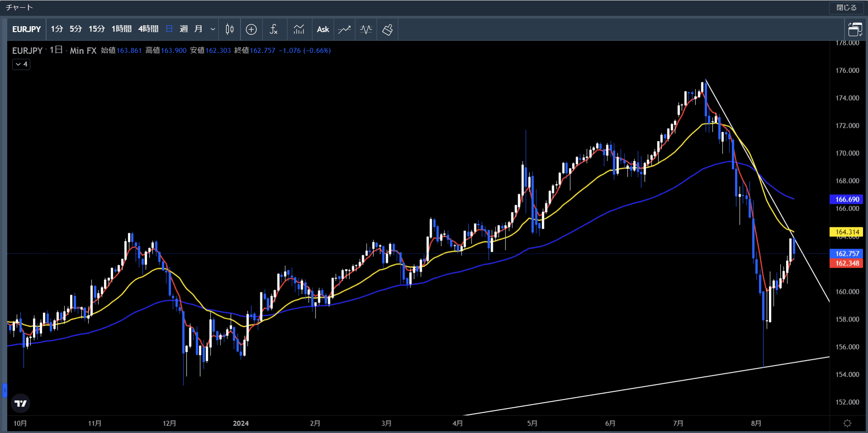Click the 176.000 price axis label
868x433 pixels.
coord(847,71)
